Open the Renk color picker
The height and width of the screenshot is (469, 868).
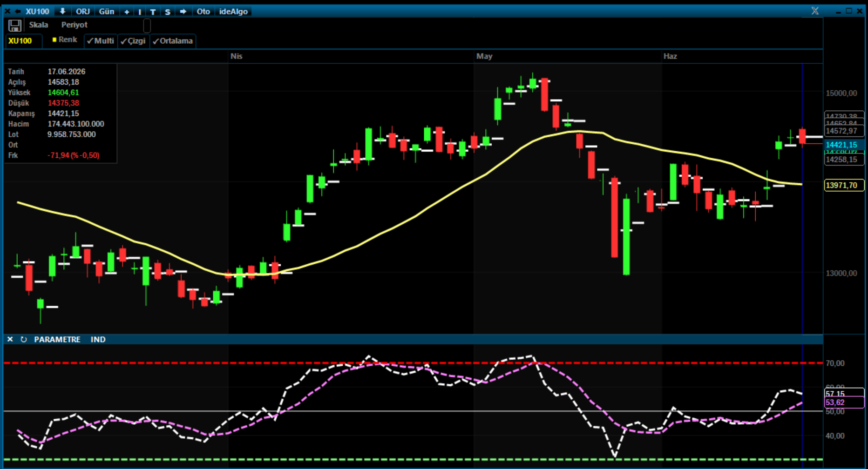65,40
